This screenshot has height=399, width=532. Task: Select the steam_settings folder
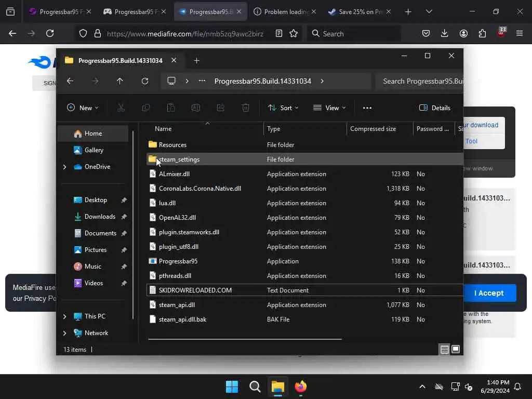305,159
